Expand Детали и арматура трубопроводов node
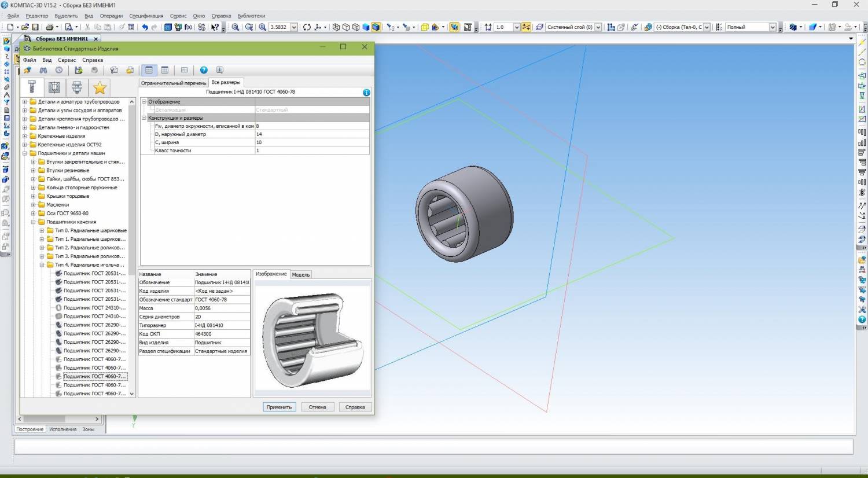Image resolution: width=868 pixels, height=478 pixels. coord(25,102)
